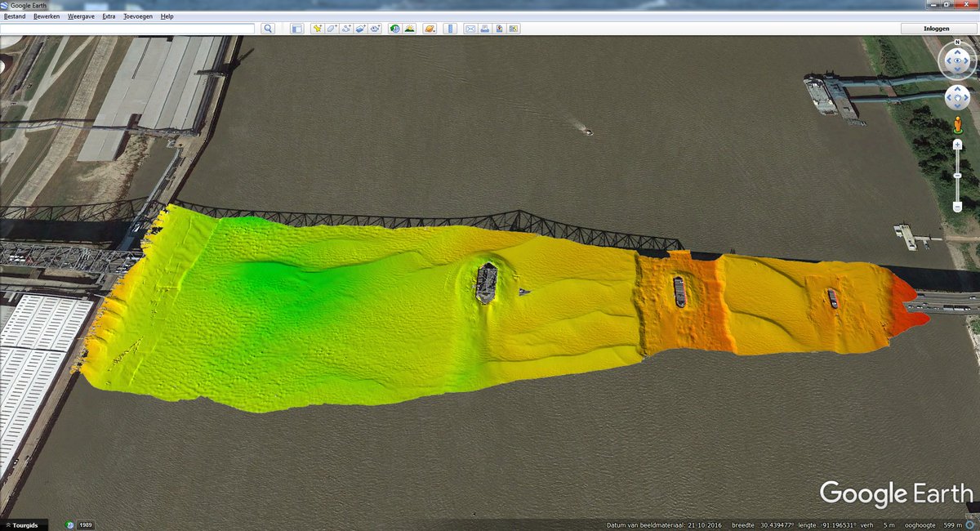980x531 pixels.
Task: Toggle historical imagery clock in toolbar
Action: point(395,29)
